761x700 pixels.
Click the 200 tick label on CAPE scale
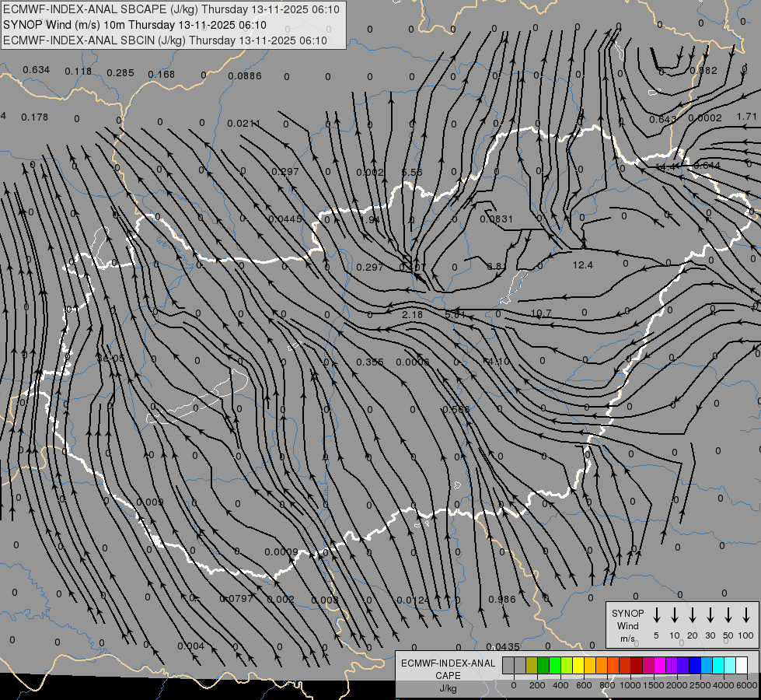537,685
